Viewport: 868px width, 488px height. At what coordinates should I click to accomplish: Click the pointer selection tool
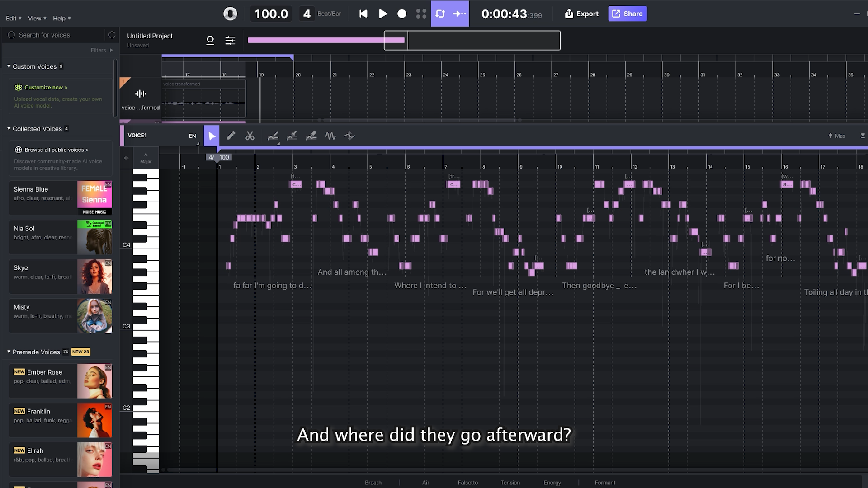pos(212,136)
